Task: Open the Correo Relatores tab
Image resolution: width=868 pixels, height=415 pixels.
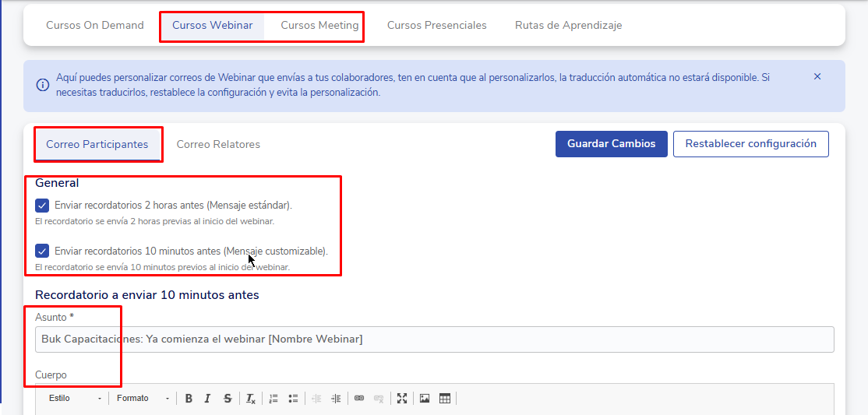Action: 218,145
